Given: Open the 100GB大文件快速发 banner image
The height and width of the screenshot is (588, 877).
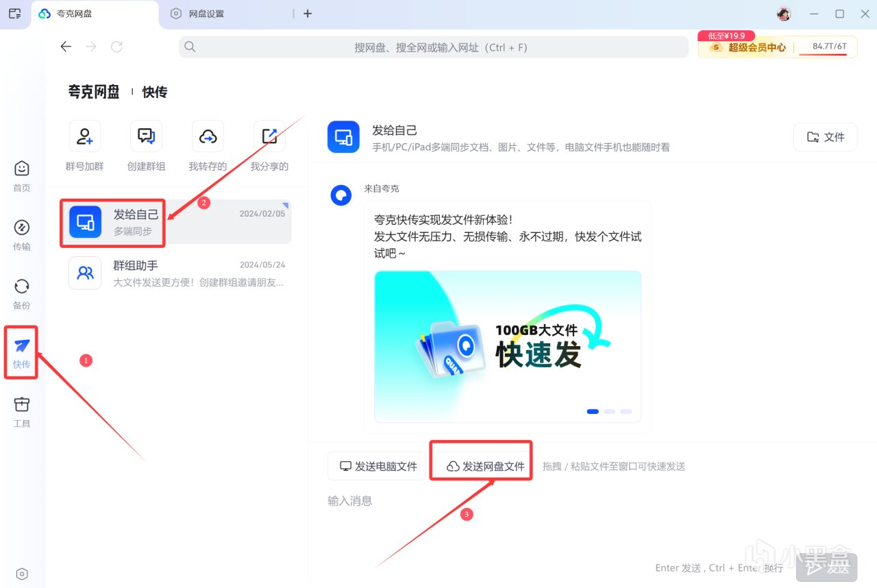Looking at the screenshot, I should pyautogui.click(x=508, y=346).
